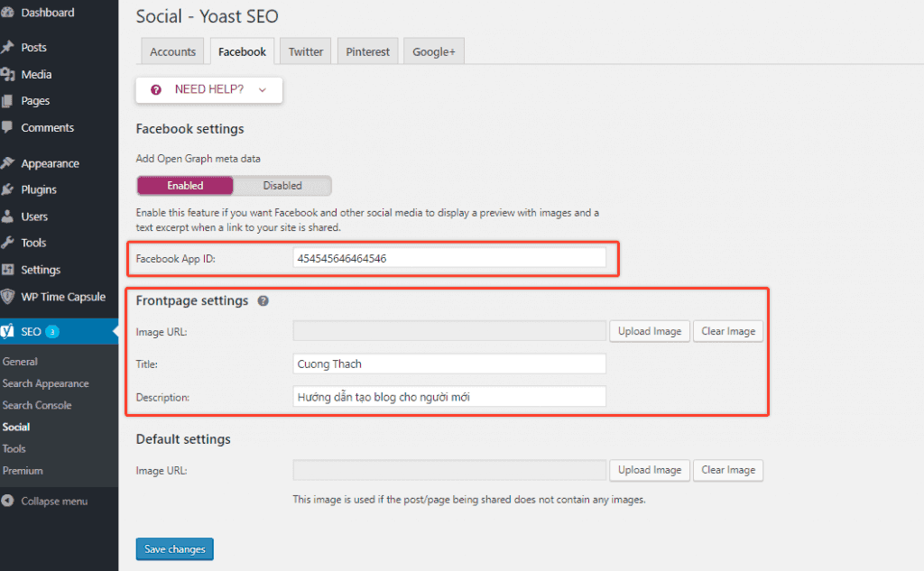Click the Save changes button

click(x=175, y=549)
